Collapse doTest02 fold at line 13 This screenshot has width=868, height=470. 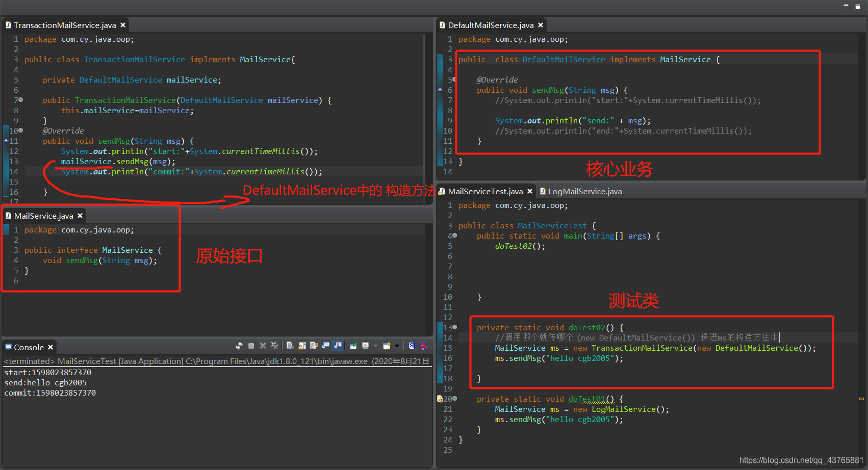point(454,327)
